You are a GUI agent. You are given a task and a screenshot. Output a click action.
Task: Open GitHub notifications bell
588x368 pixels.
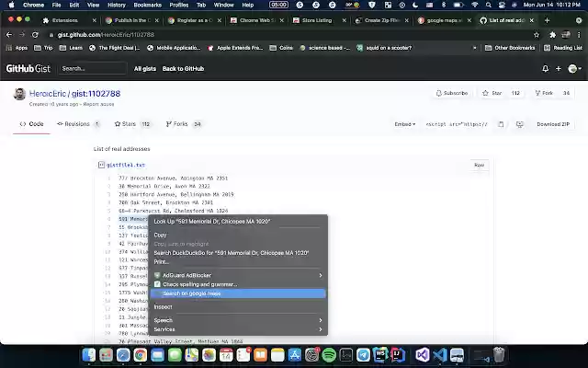pos(545,69)
